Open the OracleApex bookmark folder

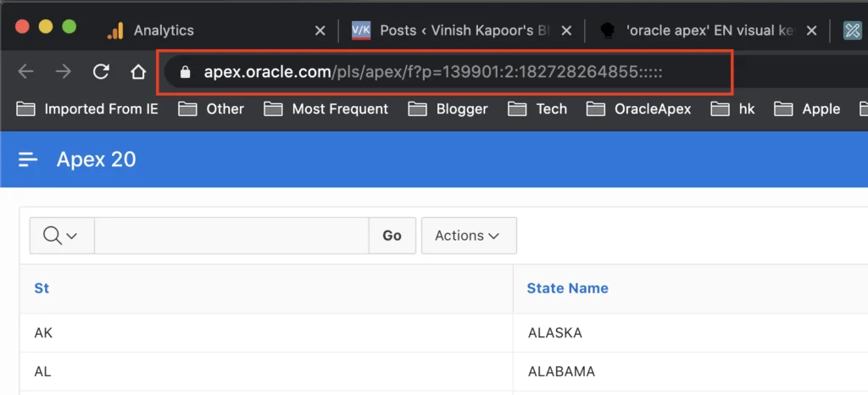[x=639, y=109]
